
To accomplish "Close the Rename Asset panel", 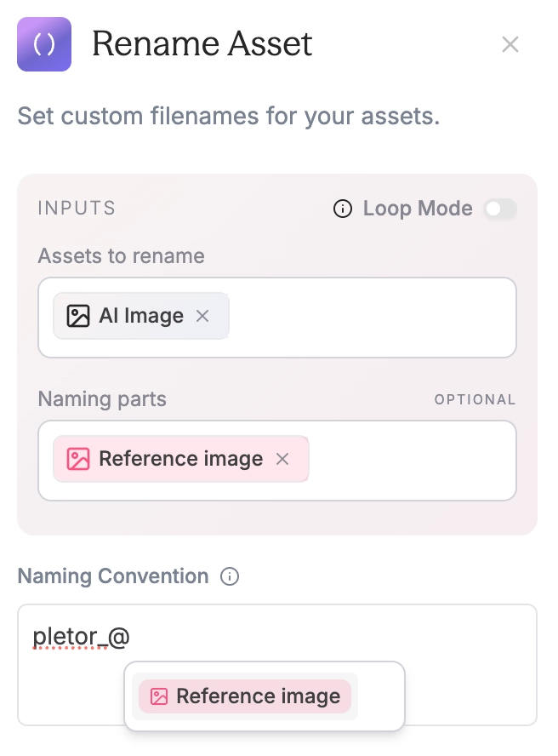I will click(510, 44).
